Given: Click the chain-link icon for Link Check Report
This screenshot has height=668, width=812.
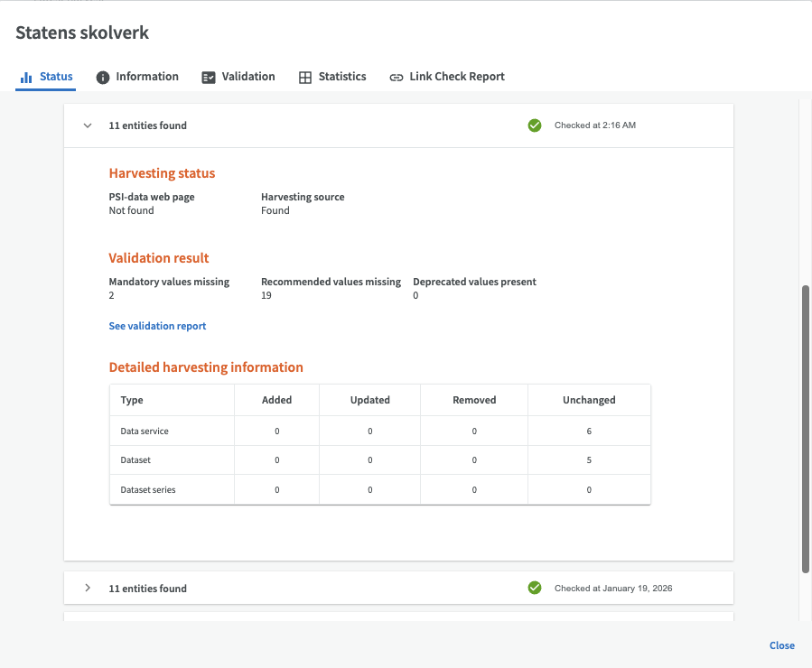Looking at the screenshot, I should point(396,78).
